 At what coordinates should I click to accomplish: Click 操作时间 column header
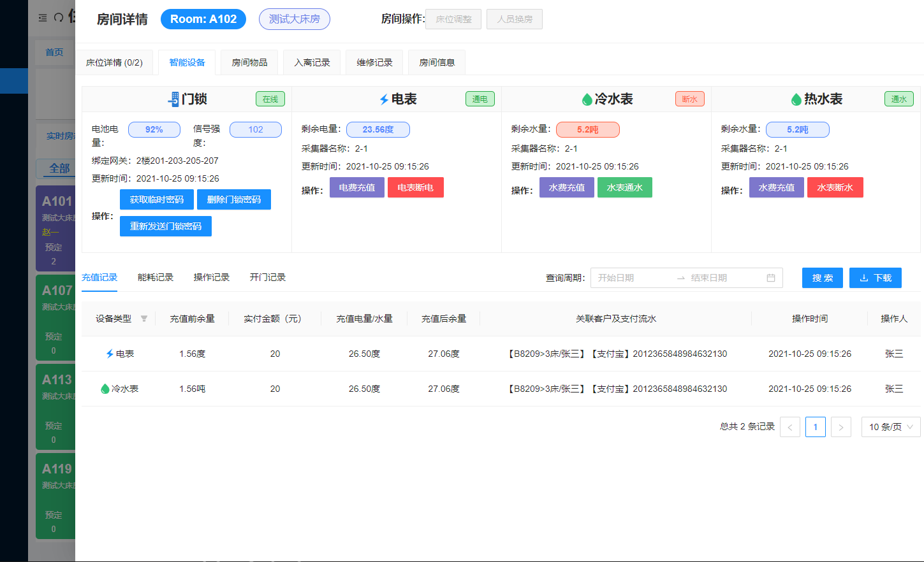point(810,319)
